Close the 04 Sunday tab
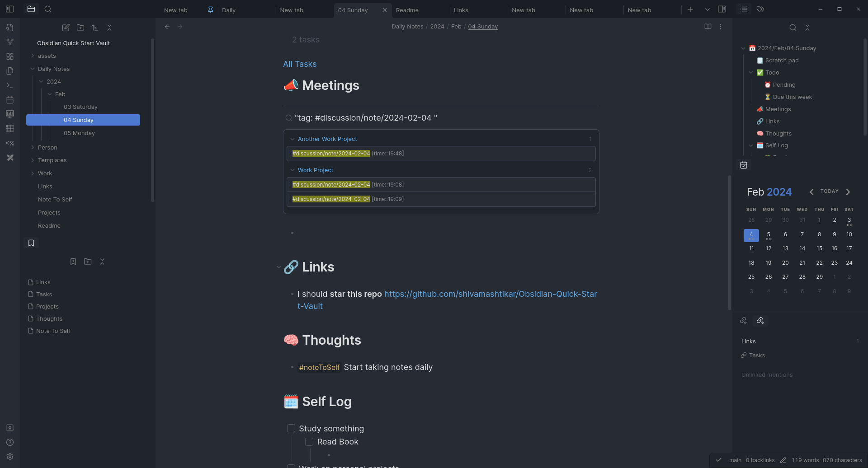Image resolution: width=868 pixels, height=468 pixels. coord(385,10)
